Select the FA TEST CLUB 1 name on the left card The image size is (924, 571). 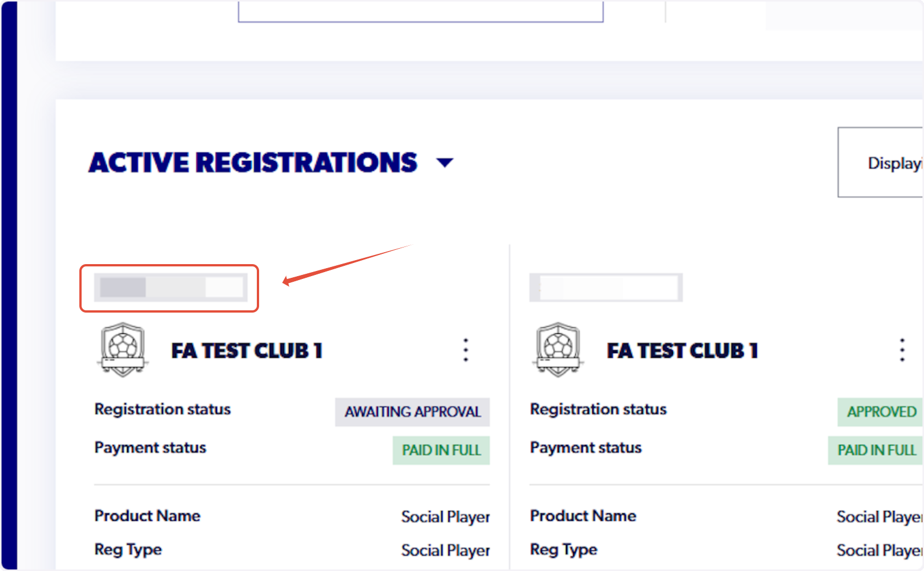click(247, 351)
